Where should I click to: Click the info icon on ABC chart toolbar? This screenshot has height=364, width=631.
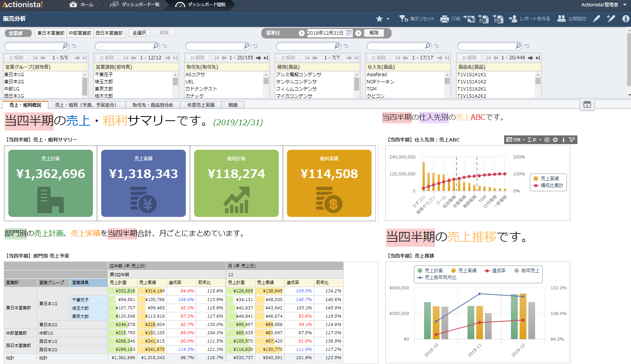563,140
